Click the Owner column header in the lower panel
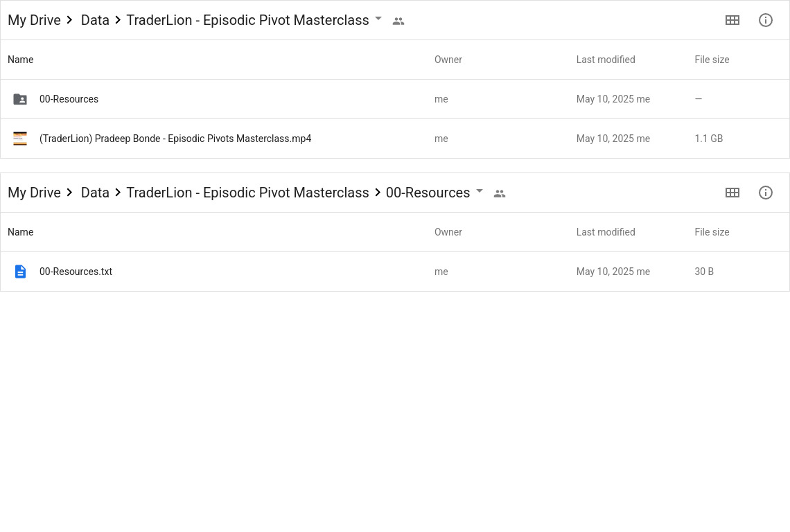The image size is (790, 532). tap(448, 232)
